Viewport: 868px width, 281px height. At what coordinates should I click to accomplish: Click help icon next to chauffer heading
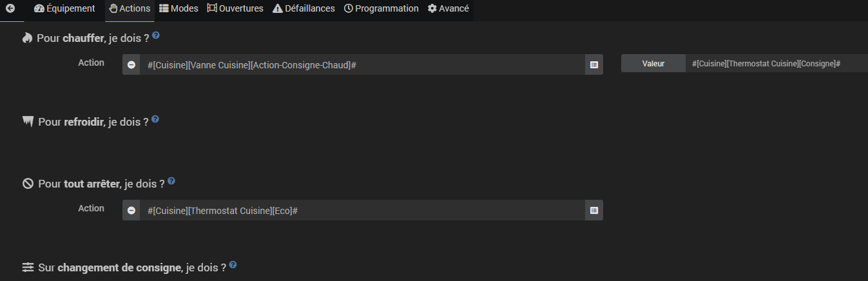(156, 36)
